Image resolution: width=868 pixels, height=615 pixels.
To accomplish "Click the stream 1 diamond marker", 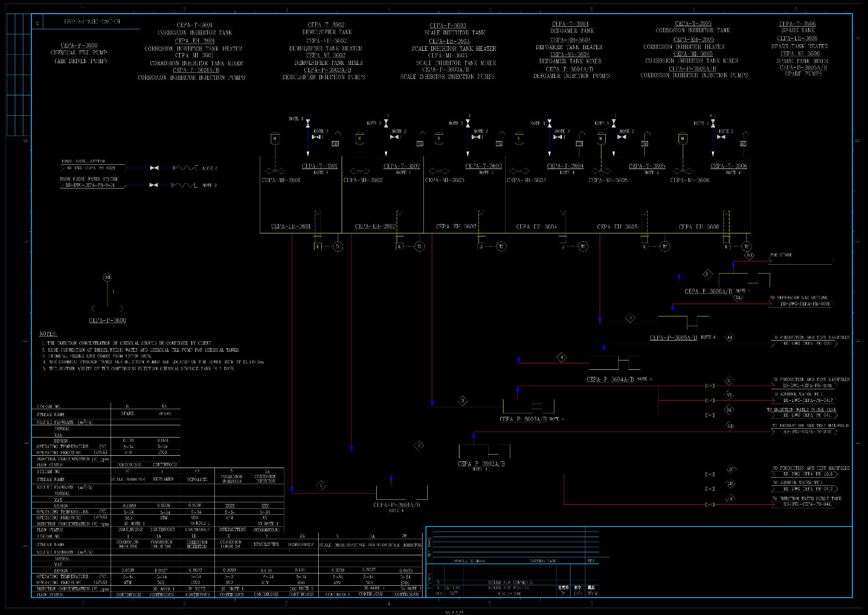I will pos(321,485).
